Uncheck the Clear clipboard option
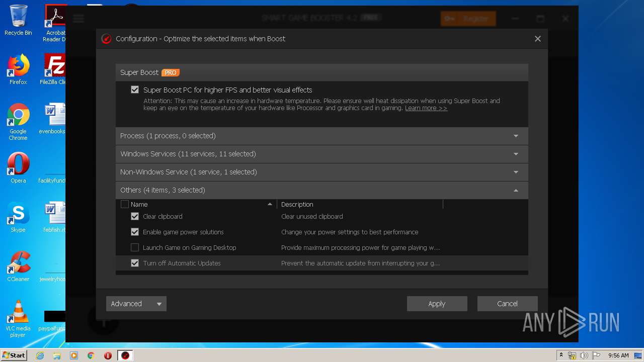 [x=135, y=217]
